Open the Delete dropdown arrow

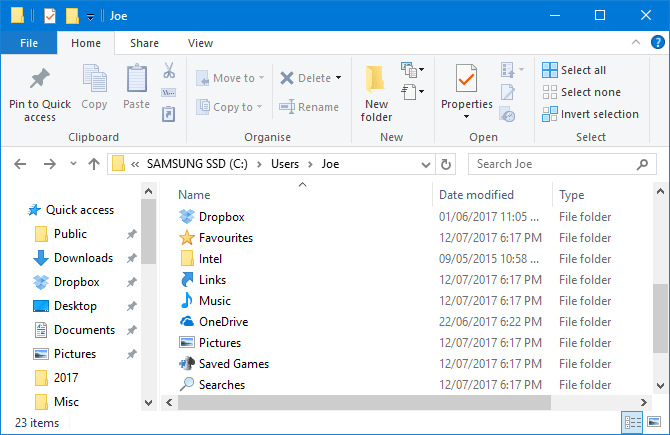(x=338, y=78)
